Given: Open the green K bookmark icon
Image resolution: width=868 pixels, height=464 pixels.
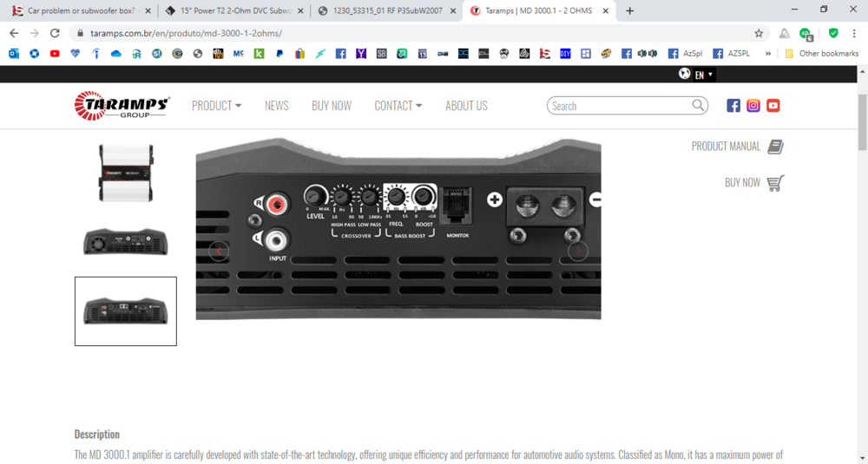Looking at the screenshot, I should [x=259, y=54].
